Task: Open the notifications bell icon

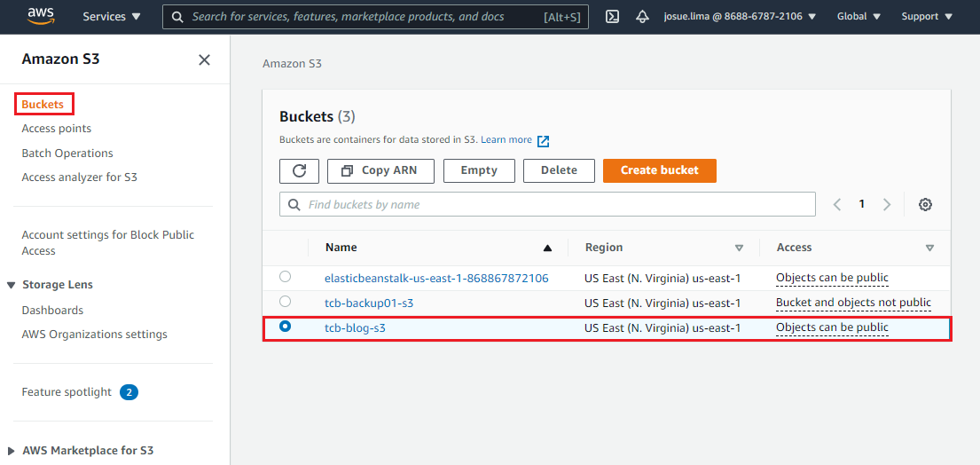Action: pyautogui.click(x=643, y=16)
